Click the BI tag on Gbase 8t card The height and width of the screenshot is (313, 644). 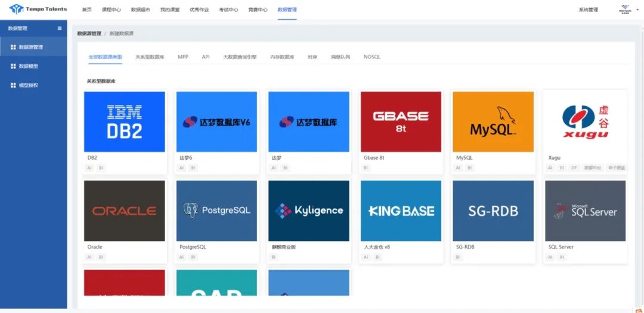pyautogui.click(x=366, y=168)
